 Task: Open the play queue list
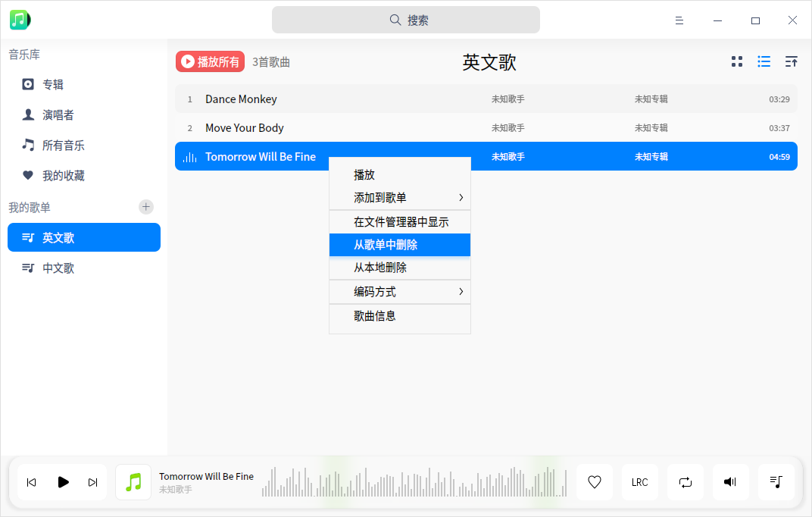point(776,482)
